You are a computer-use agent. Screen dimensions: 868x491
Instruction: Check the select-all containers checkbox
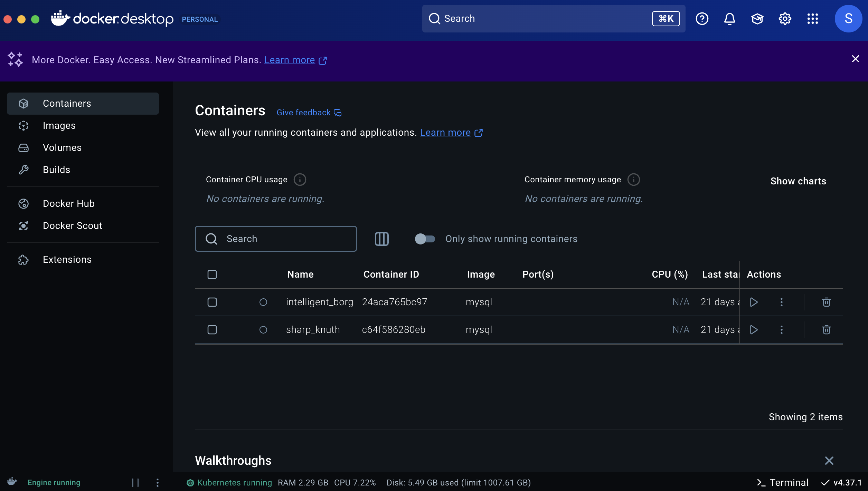212,275
